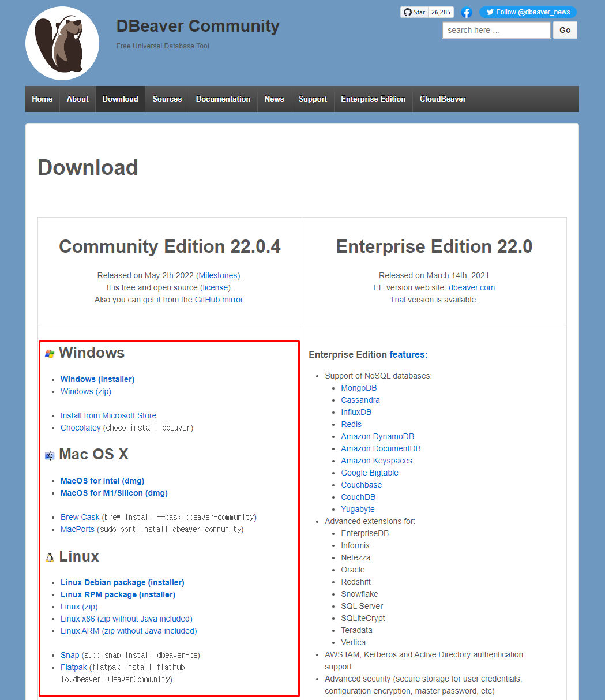Open the Redis link
Image resolution: width=605 pixels, height=700 pixels.
click(351, 424)
